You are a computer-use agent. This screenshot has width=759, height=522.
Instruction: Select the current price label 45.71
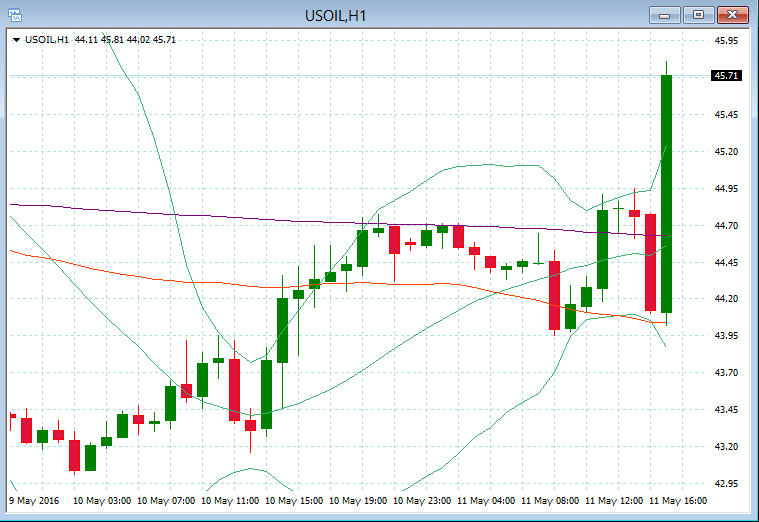point(726,76)
